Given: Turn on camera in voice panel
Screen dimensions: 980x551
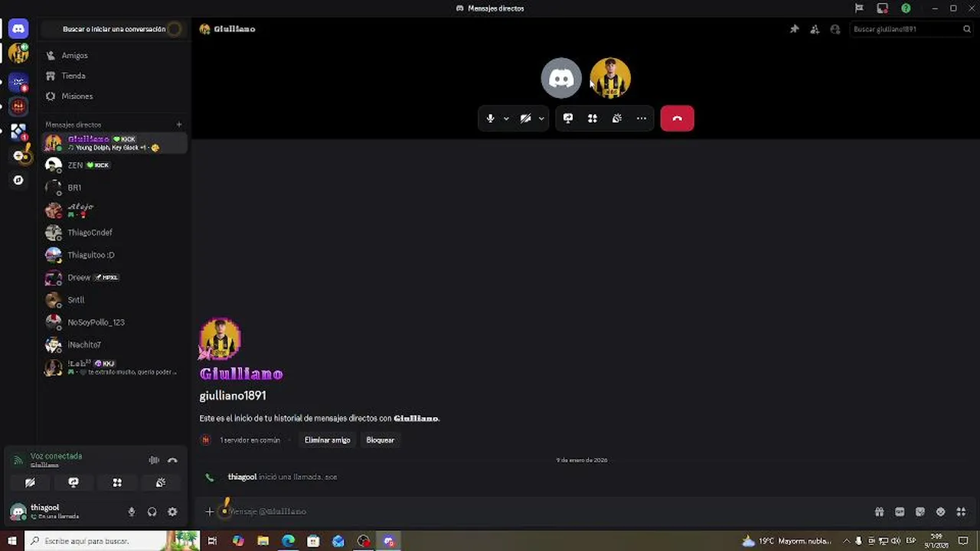Looking at the screenshot, I should point(30,483).
